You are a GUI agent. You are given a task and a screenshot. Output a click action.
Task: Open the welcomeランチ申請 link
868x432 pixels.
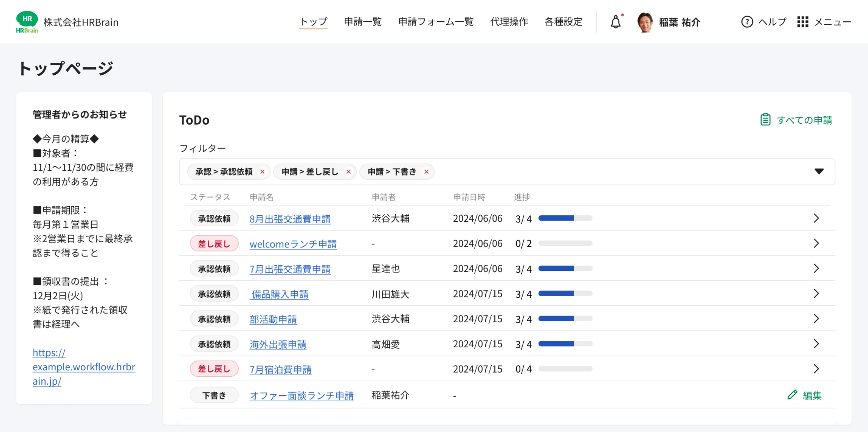(x=293, y=244)
